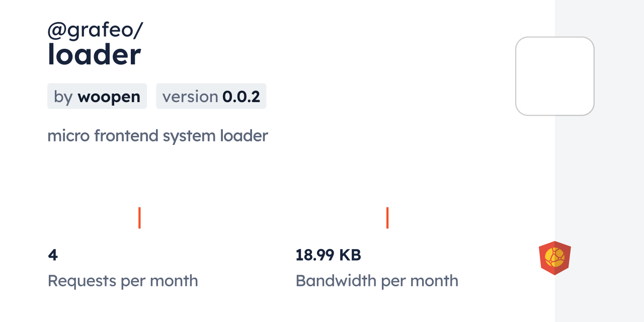Click the 'Bandwidth per month' label
Screen dimensions: 644x322
pos(377,281)
